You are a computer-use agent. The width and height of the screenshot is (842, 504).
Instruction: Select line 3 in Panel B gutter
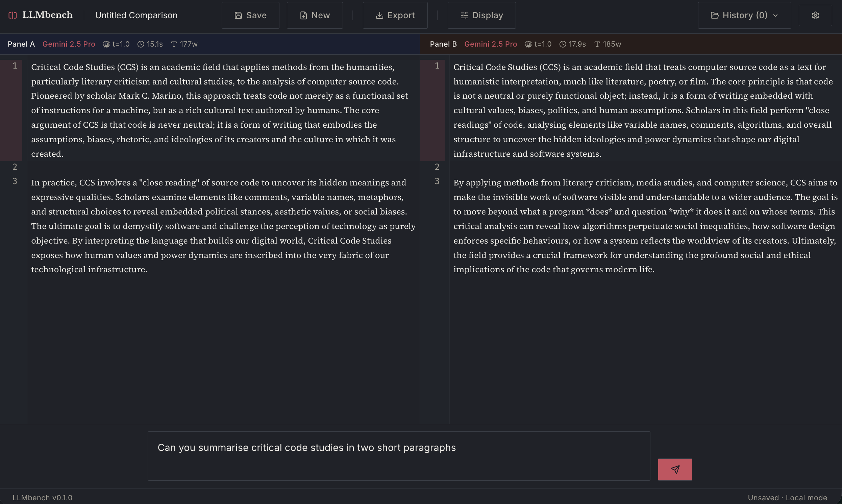pos(437,181)
